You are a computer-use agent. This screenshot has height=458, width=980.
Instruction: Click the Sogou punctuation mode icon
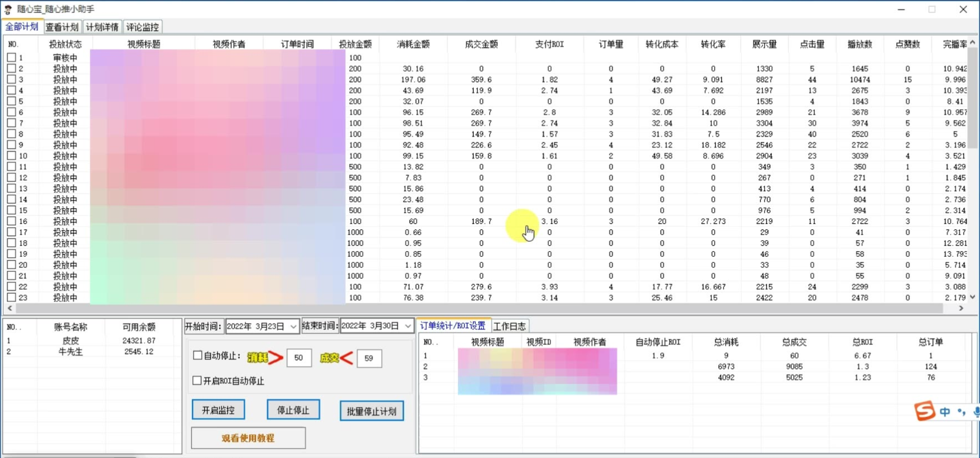coord(962,412)
